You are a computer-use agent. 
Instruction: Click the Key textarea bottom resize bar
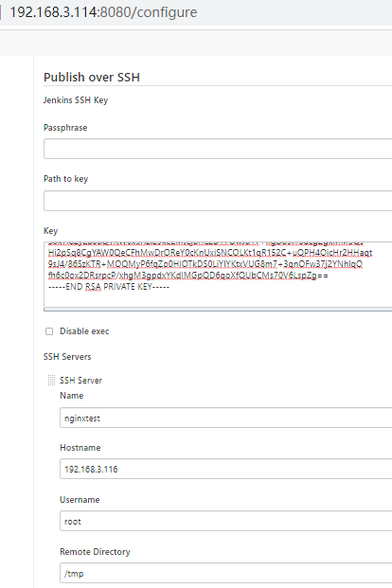(218, 310)
